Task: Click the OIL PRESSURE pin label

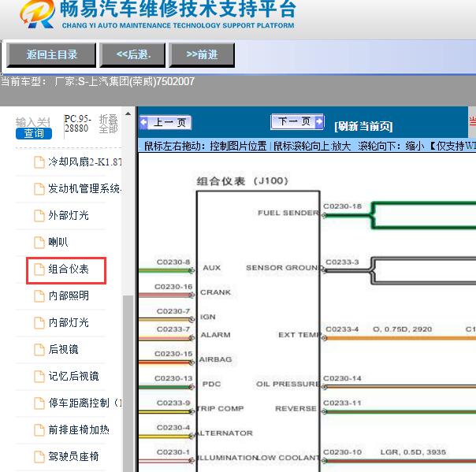Action: (288, 384)
